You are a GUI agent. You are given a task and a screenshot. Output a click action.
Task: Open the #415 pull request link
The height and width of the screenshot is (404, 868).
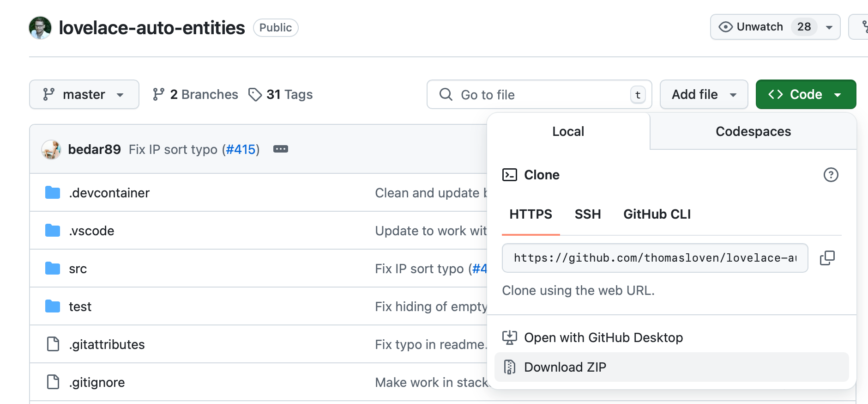pos(241,149)
